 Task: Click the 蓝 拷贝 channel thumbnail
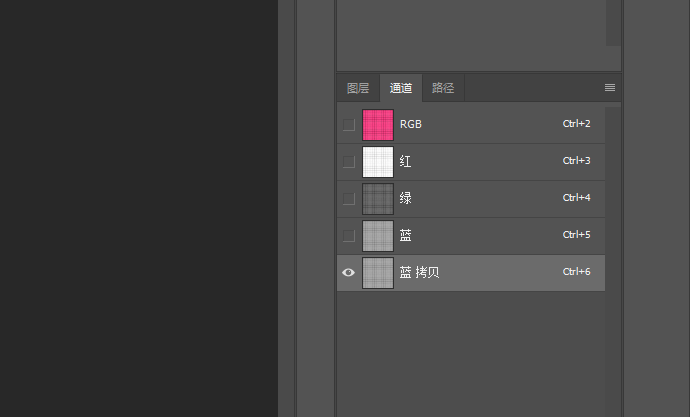[x=378, y=273]
